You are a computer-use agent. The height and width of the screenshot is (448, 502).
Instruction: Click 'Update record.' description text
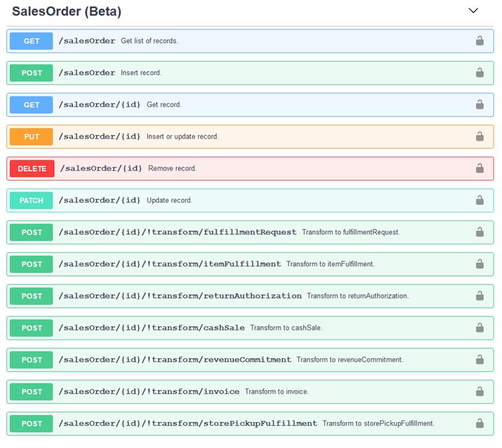[169, 200]
